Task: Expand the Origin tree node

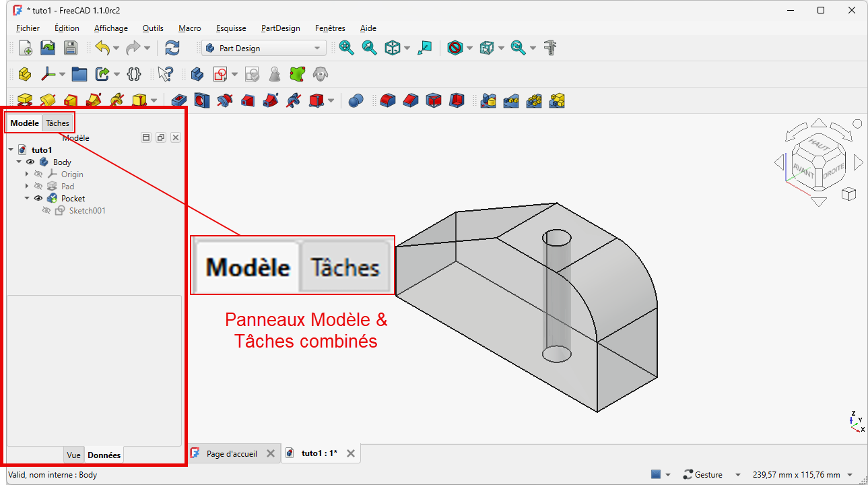Action: tap(27, 174)
